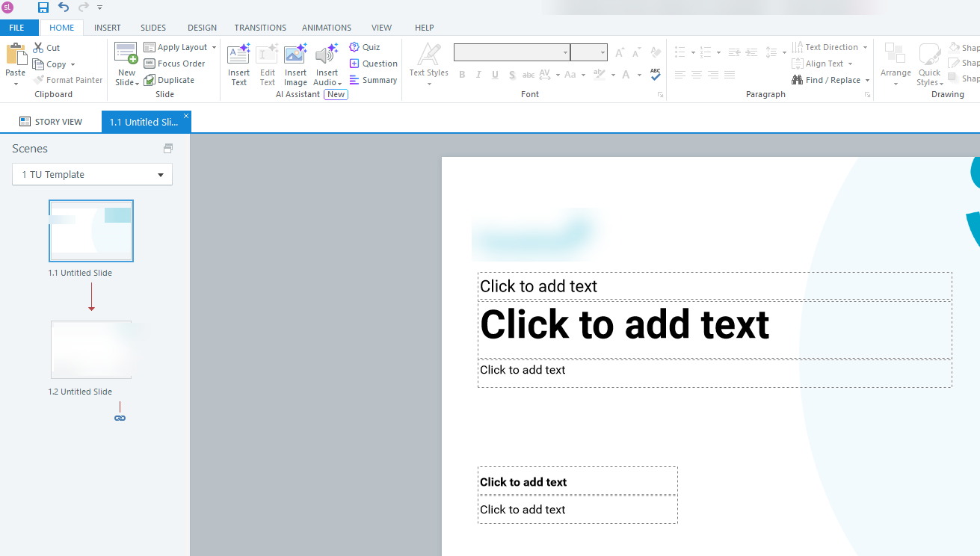The image size is (980, 556).
Task: Open the STORY VIEW tab
Action: tap(52, 120)
